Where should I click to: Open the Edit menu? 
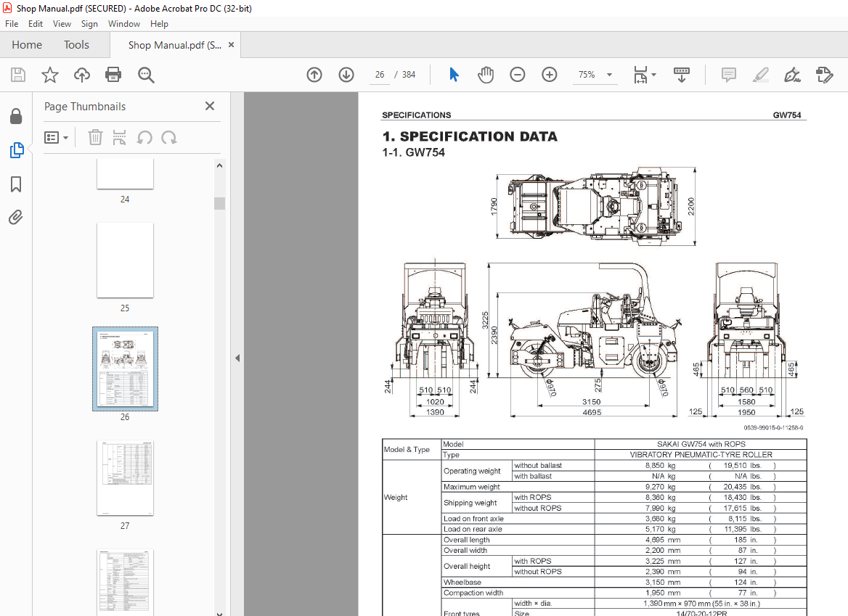point(35,24)
